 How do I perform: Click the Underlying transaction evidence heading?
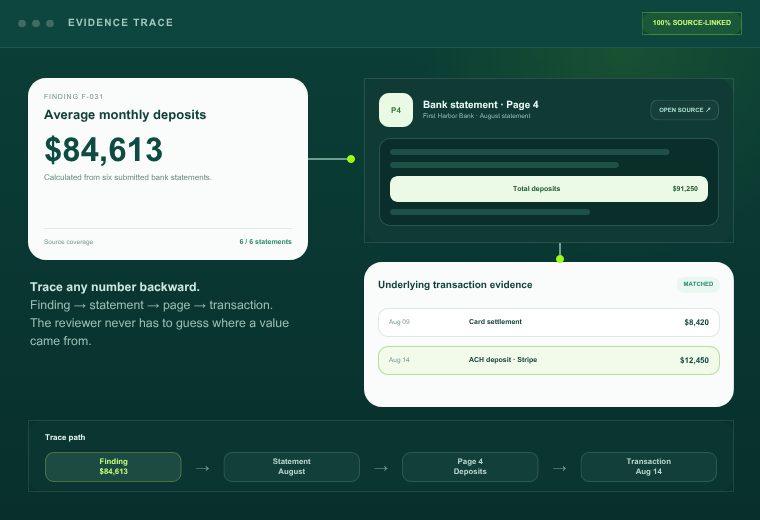[x=455, y=285]
